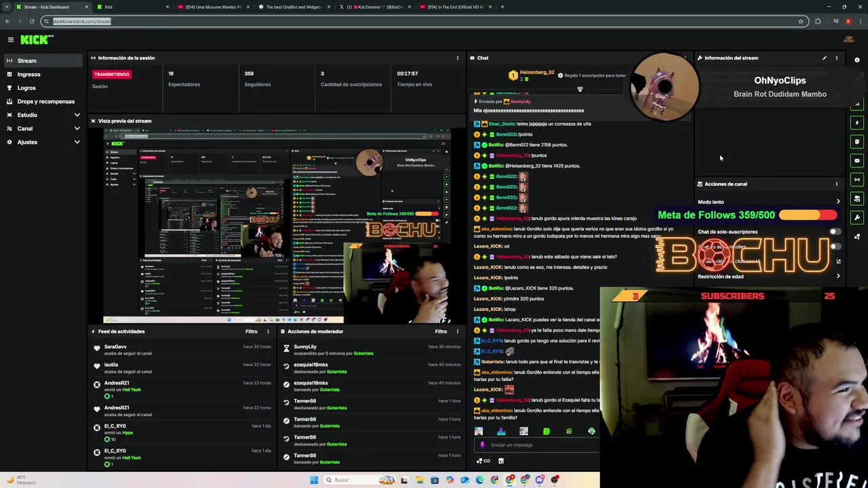Click the stream preview thumbnail
This screenshot has width=868, height=488.
coord(277,225)
